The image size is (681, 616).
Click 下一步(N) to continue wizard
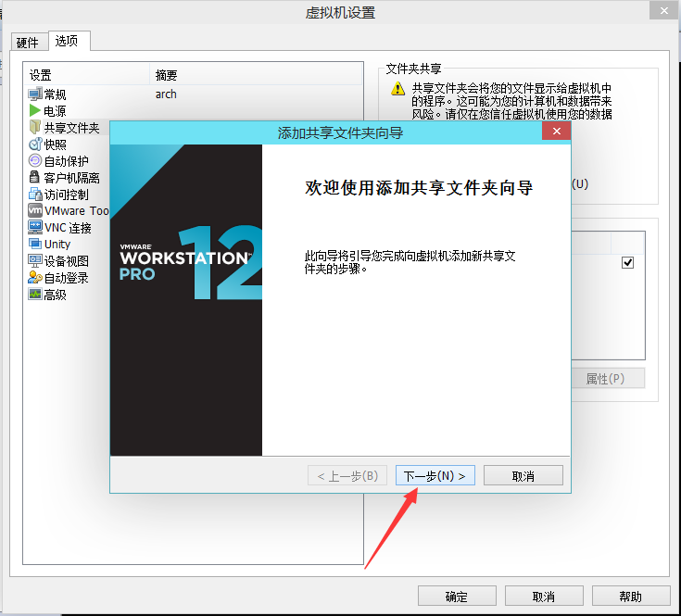click(x=435, y=476)
